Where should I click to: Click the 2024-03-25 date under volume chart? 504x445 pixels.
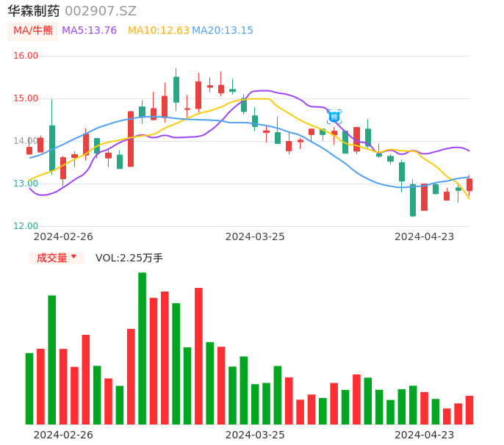(x=255, y=435)
